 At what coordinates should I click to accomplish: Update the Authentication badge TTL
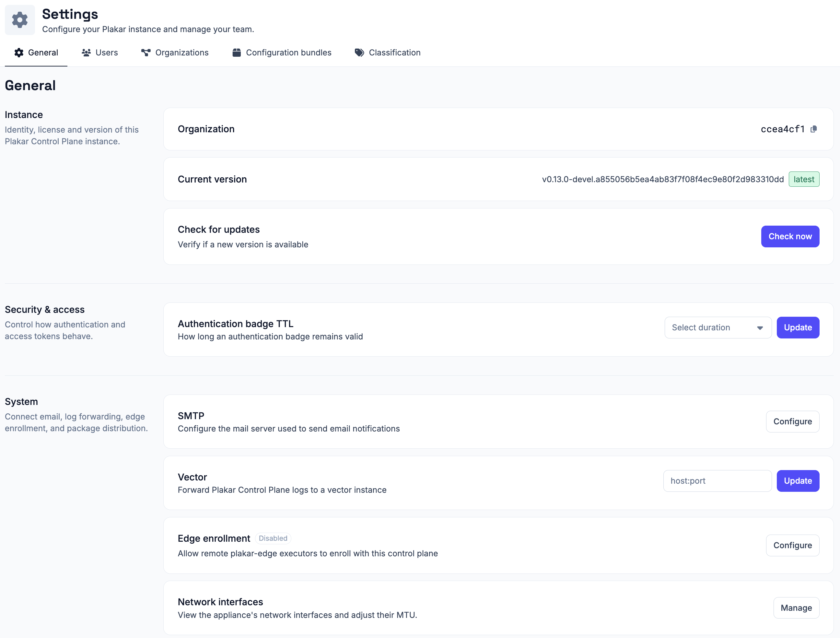(x=798, y=327)
